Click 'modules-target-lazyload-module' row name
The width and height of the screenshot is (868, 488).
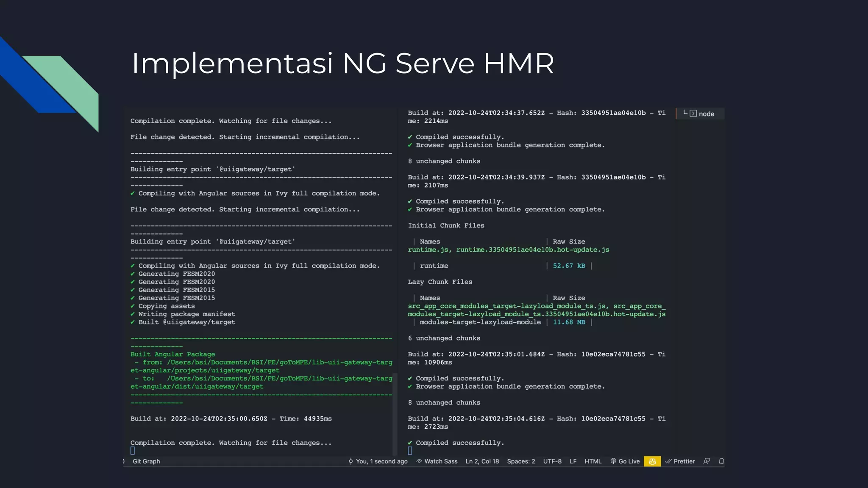point(480,322)
